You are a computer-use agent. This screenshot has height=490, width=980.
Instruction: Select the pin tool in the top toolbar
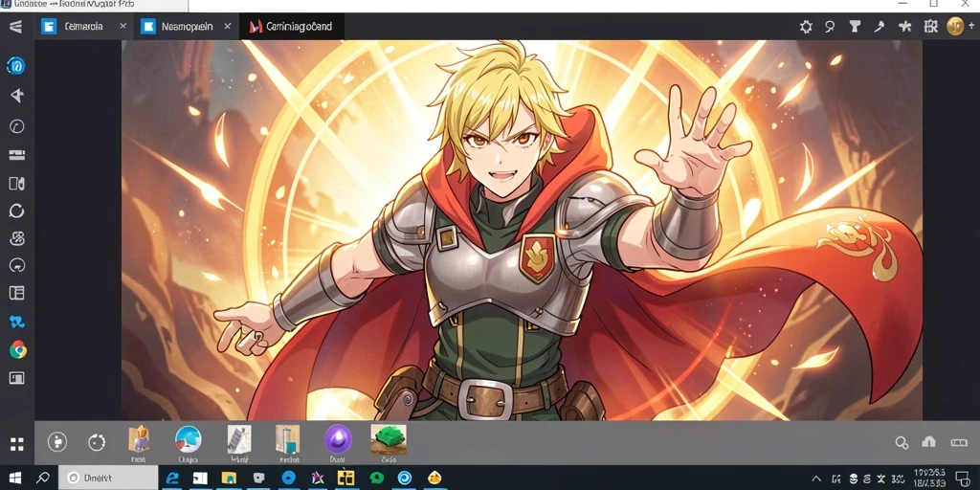click(x=879, y=26)
